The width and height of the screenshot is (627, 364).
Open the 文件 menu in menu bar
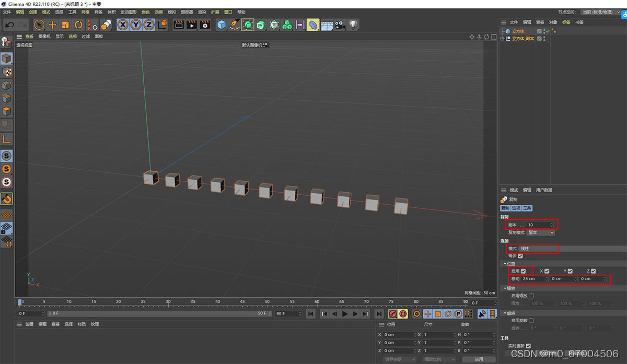7,11
